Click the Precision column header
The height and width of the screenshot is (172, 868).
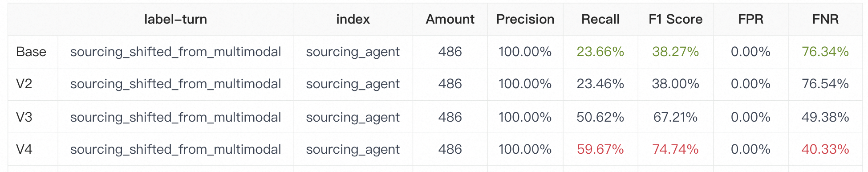[525, 19]
